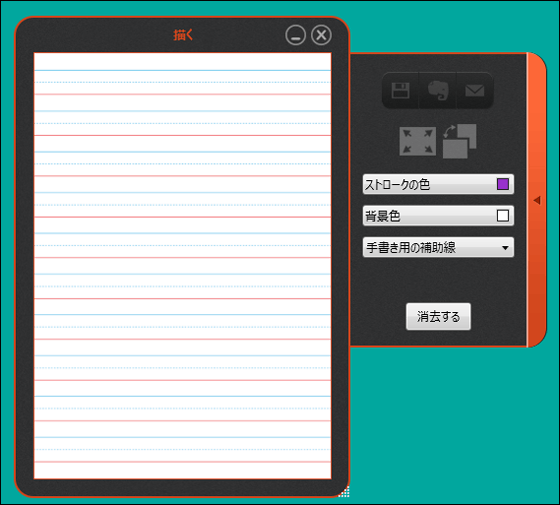Click the floppy disk save icon
560x505 pixels.
click(x=400, y=91)
